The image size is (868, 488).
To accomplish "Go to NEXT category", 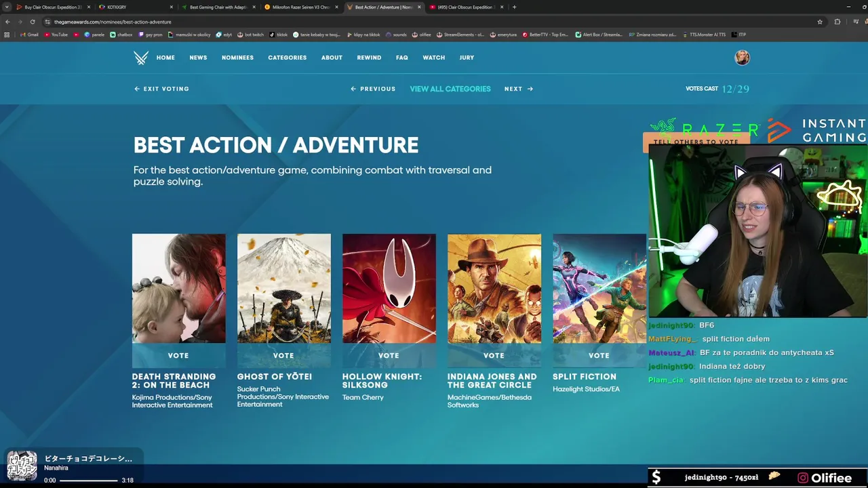I will point(519,89).
